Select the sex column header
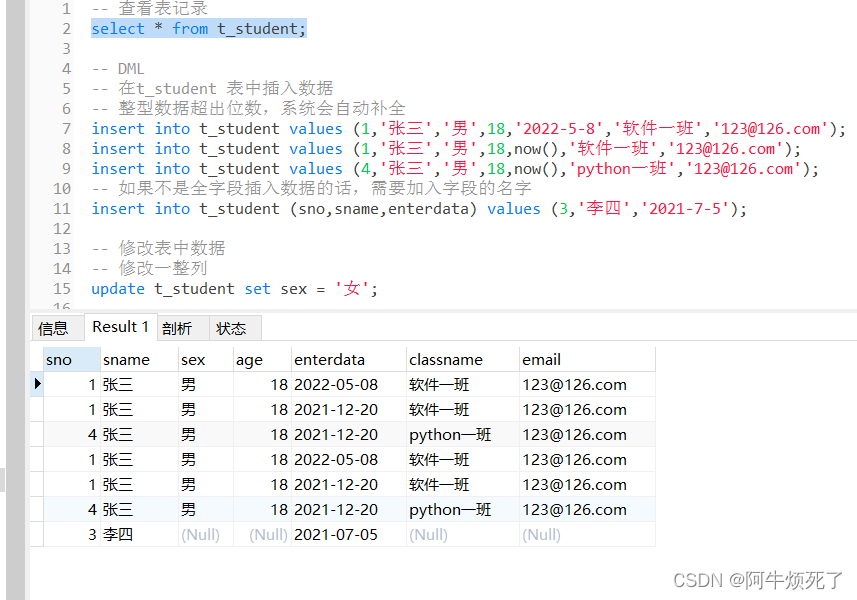 [x=206, y=360]
